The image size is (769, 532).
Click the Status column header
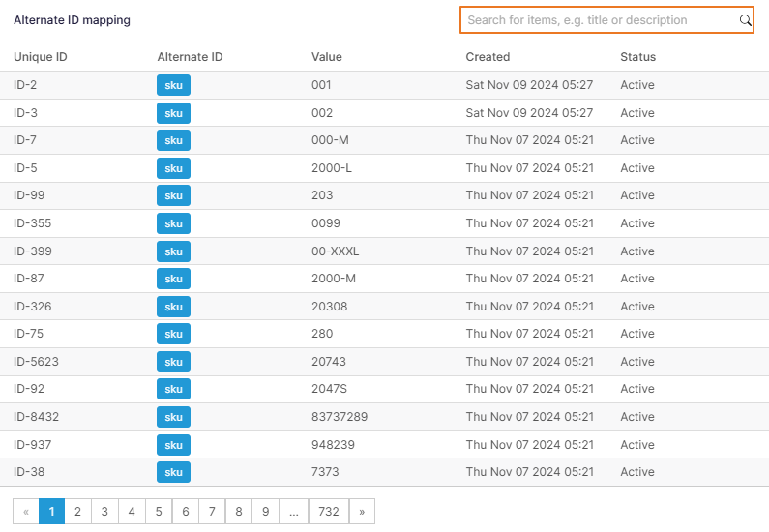(x=637, y=57)
